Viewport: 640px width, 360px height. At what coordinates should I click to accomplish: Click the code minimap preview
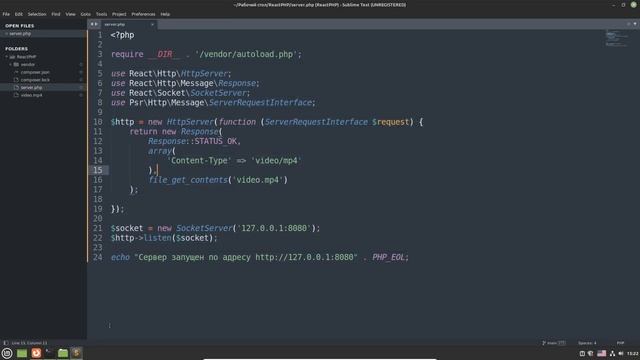point(616,38)
